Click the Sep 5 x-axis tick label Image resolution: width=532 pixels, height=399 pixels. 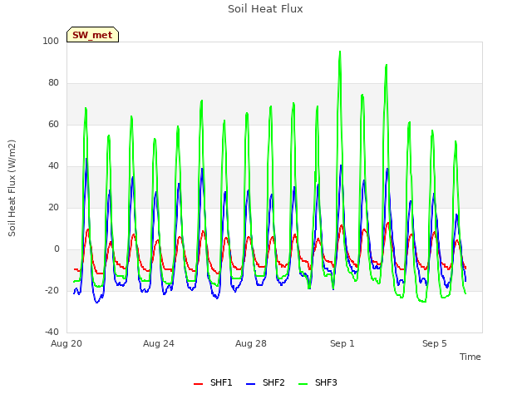click(434, 343)
